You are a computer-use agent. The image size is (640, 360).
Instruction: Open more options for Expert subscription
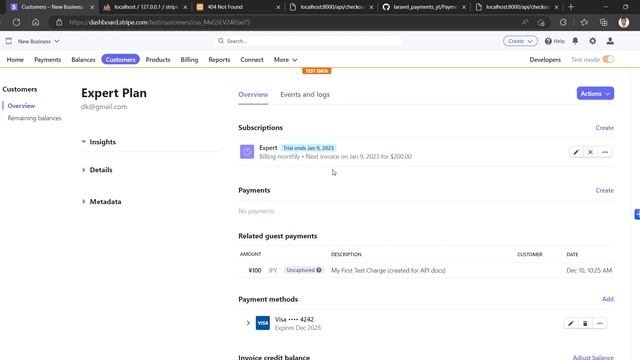tap(605, 152)
